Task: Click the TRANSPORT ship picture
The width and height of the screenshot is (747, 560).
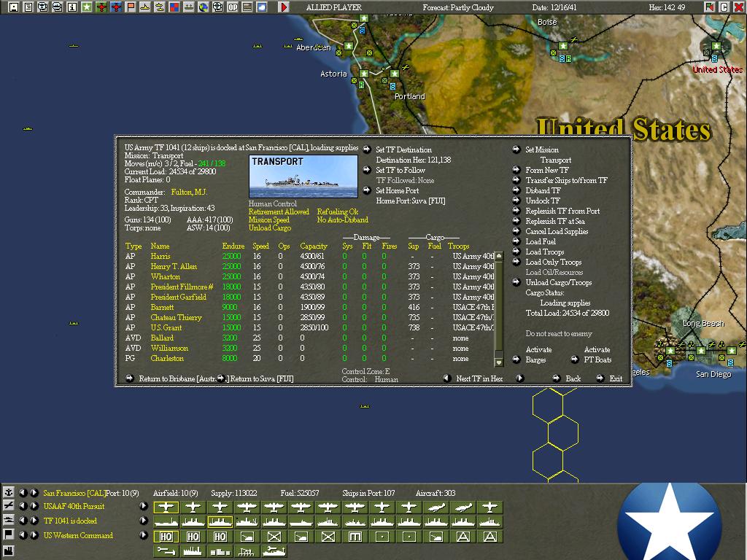Action: point(303,176)
